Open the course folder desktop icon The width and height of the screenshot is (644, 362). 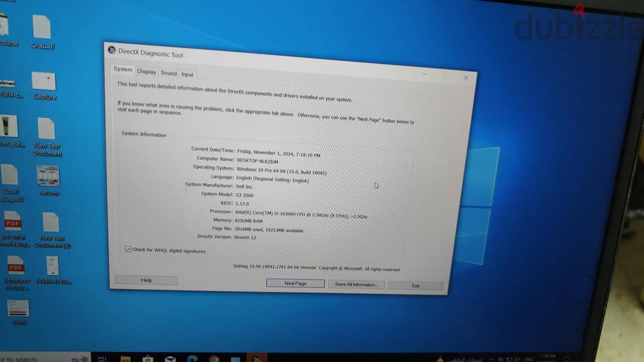click(x=6, y=30)
